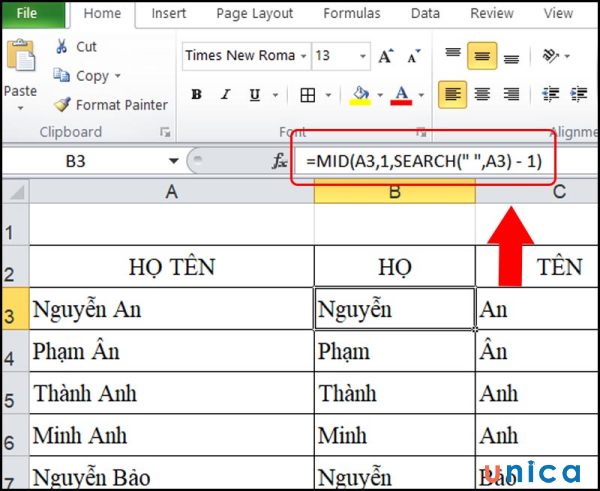Align text right
Image resolution: width=600 pixels, height=491 pixels.
click(x=511, y=94)
